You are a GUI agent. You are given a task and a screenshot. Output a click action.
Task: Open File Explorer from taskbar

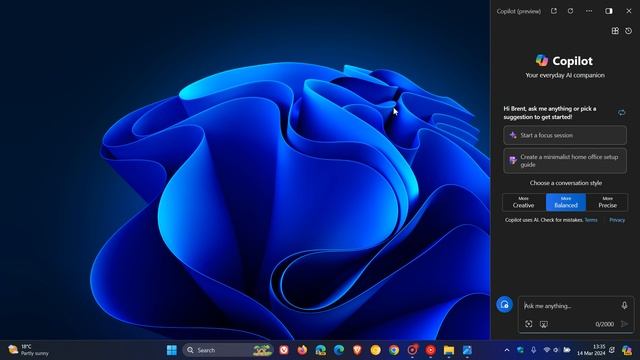[449, 350]
